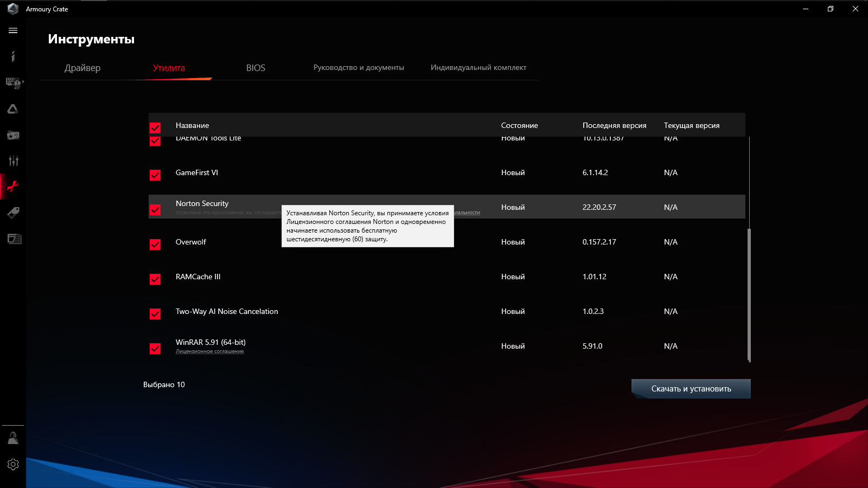
Task: Uncheck WinRAR 5.91 (64-bit)
Action: pyautogui.click(x=155, y=349)
